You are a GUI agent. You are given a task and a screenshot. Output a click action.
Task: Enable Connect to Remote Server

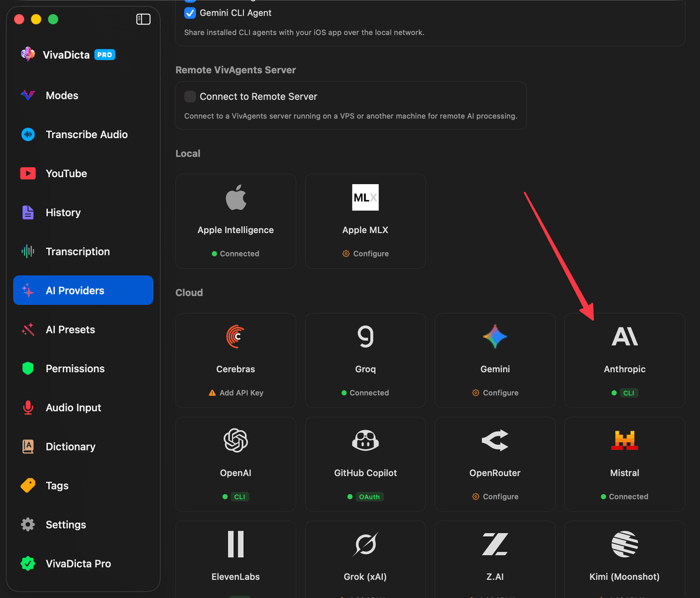pyautogui.click(x=190, y=97)
